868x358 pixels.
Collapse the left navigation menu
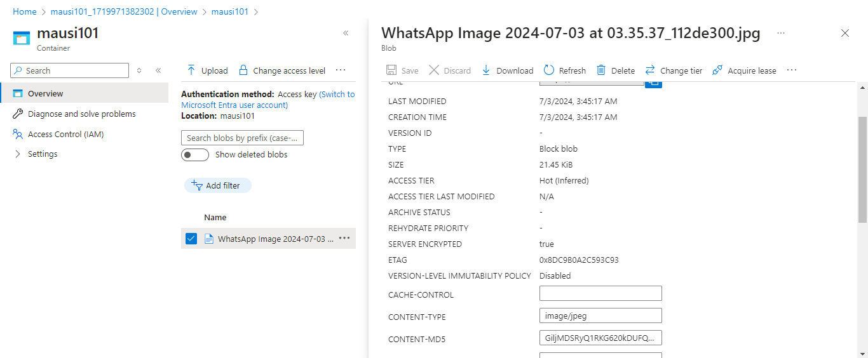click(x=158, y=70)
